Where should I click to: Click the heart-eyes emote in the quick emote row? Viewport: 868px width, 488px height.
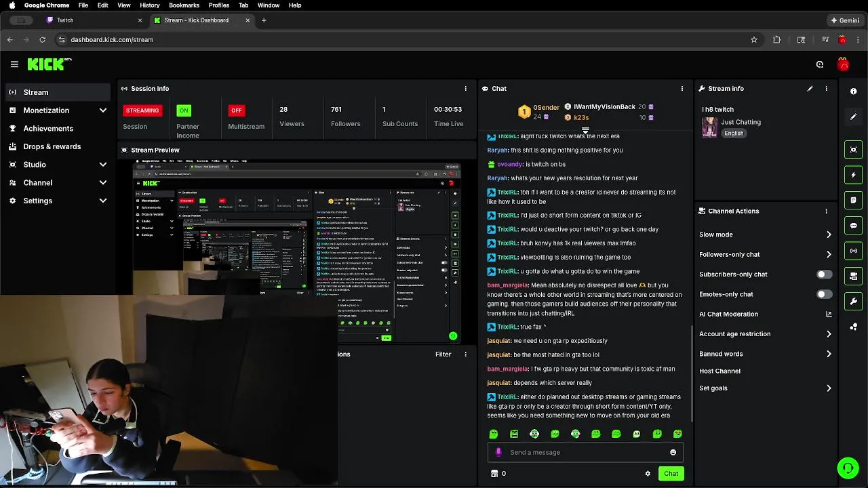[x=677, y=434]
